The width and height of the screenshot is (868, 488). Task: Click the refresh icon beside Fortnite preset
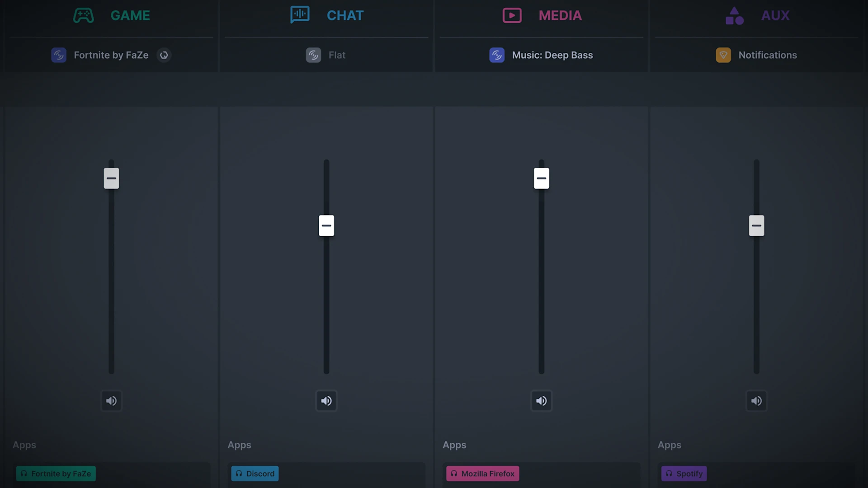164,55
